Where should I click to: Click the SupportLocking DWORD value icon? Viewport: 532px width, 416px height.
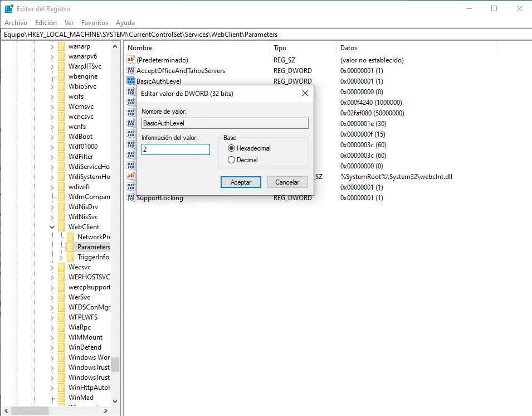(x=131, y=197)
